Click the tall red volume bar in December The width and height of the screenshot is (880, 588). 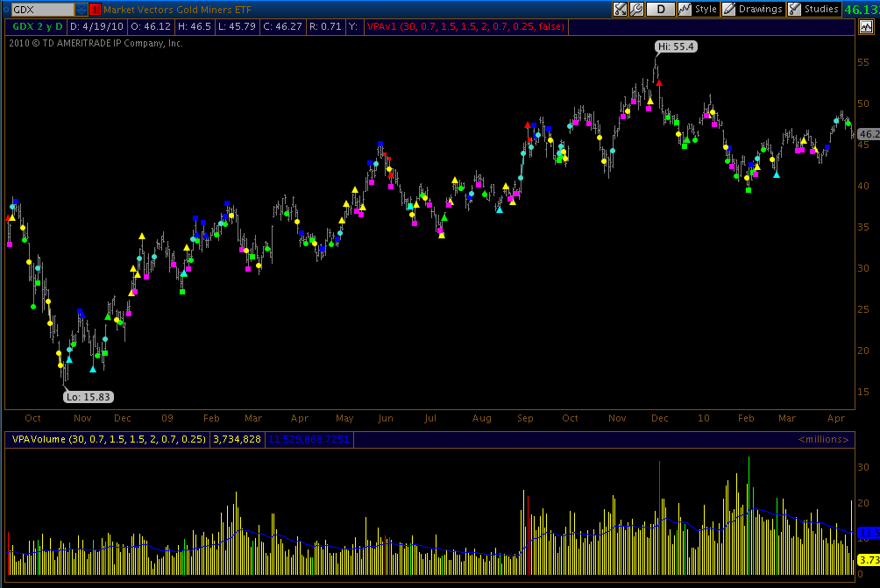(x=659, y=518)
